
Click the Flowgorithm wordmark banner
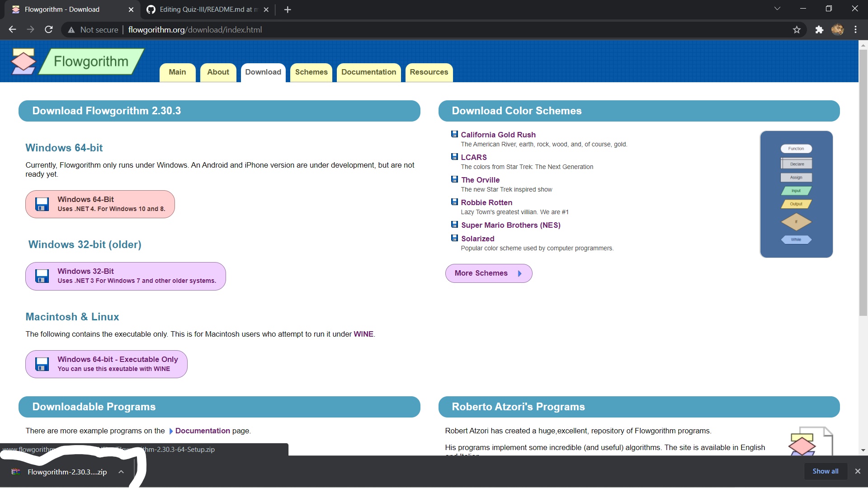tap(91, 61)
